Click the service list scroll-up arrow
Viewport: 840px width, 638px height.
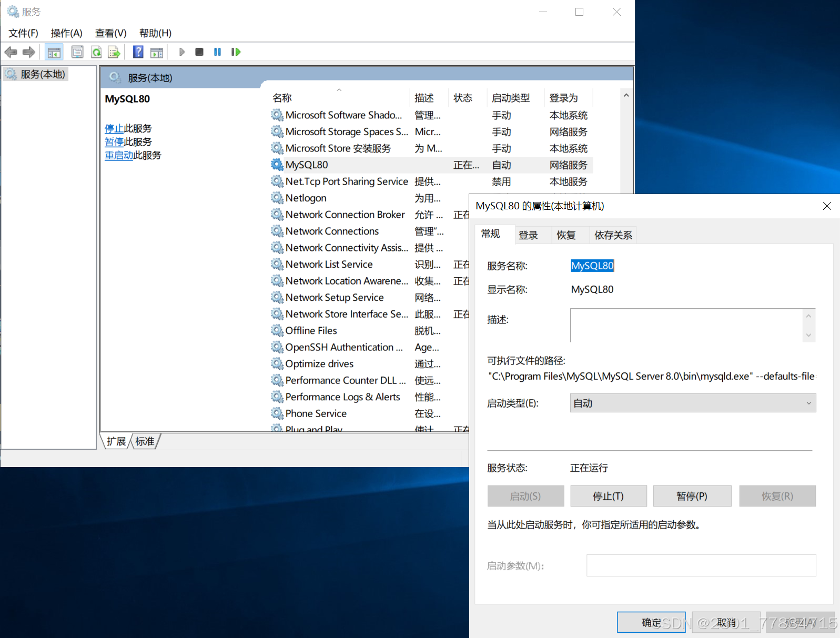pyautogui.click(x=626, y=95)
